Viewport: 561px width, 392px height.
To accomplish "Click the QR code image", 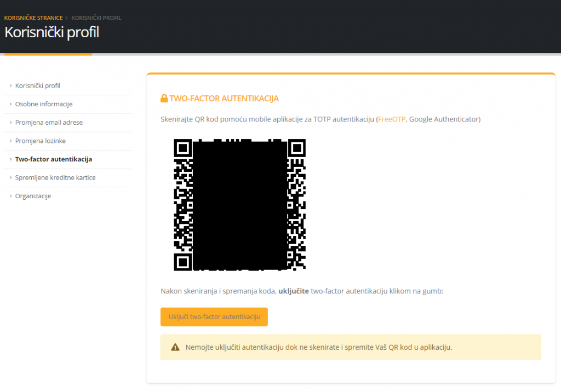I will 239,205.
